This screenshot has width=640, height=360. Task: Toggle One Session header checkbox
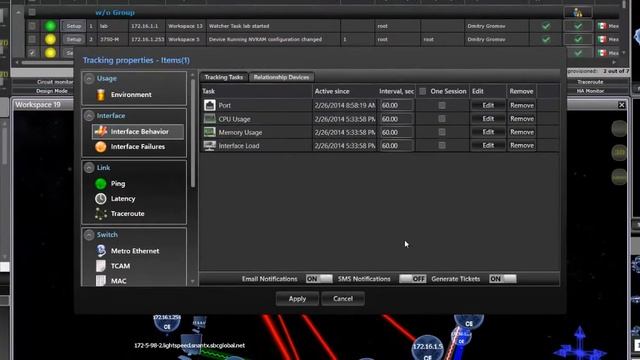(423, 91)
